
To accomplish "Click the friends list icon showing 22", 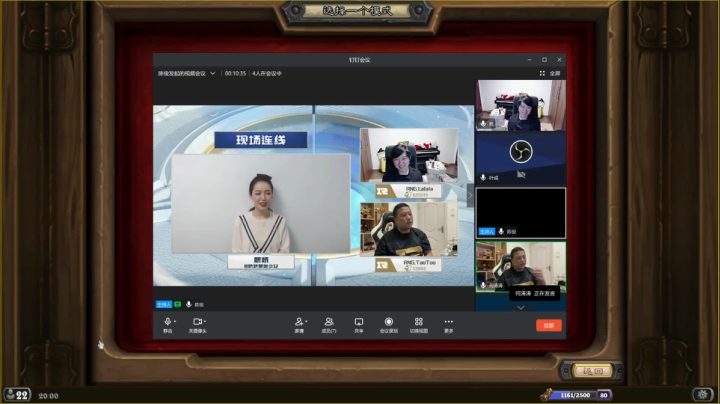I will [x=17, y=395].
